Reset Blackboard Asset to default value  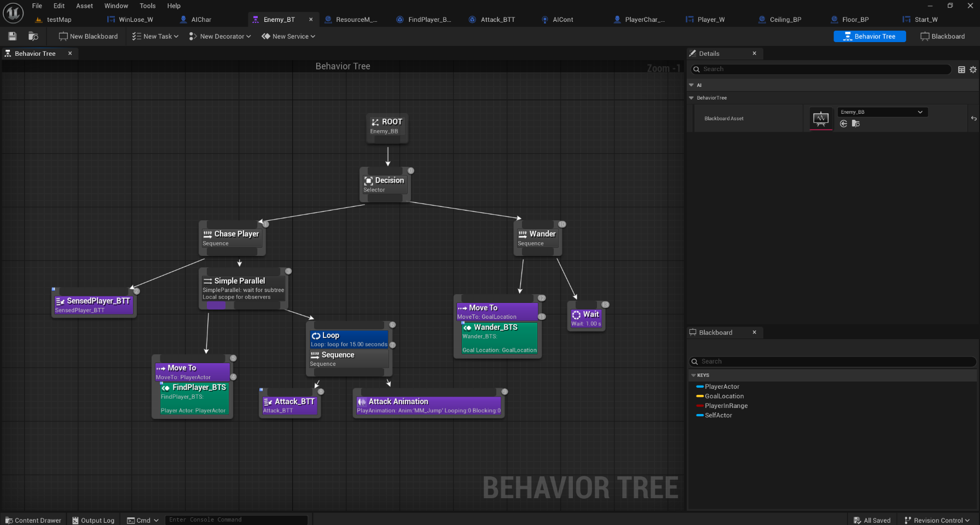(x=973, y=119)
